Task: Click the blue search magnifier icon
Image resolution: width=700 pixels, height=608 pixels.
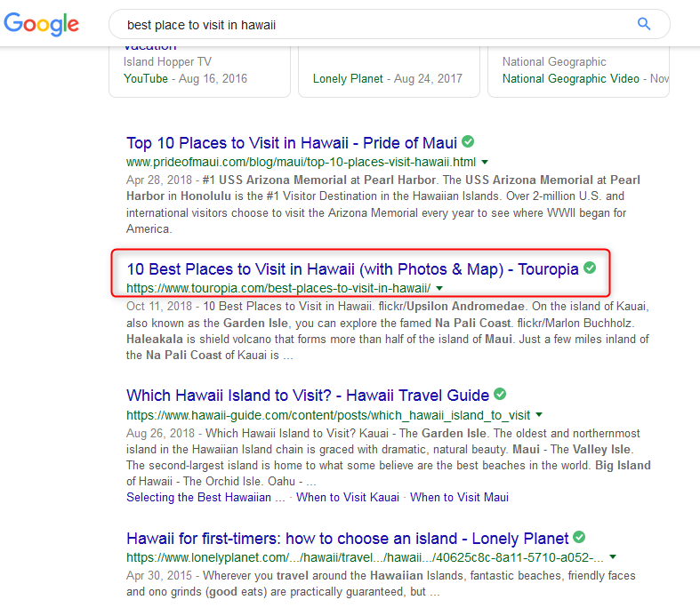Action: point(644,24)
